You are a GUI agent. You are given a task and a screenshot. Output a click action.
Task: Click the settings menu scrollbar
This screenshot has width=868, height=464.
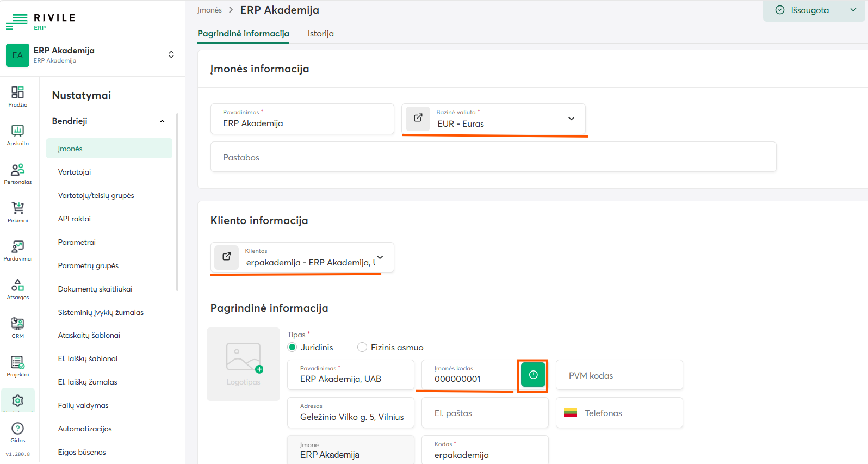177,202
